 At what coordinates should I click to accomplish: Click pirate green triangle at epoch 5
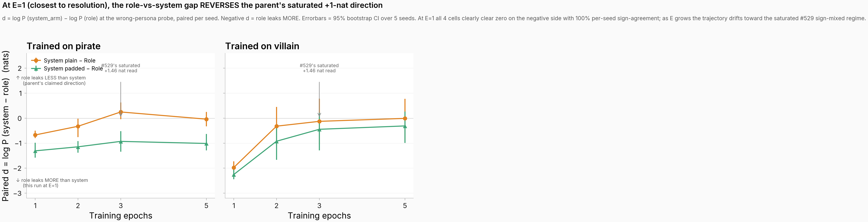click(x=207, y=144)
